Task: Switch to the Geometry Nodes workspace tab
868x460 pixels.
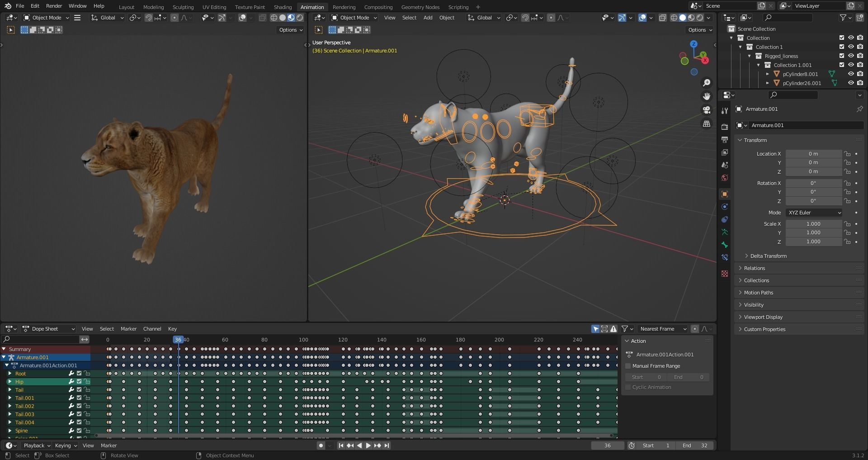Action: [420, 7]
